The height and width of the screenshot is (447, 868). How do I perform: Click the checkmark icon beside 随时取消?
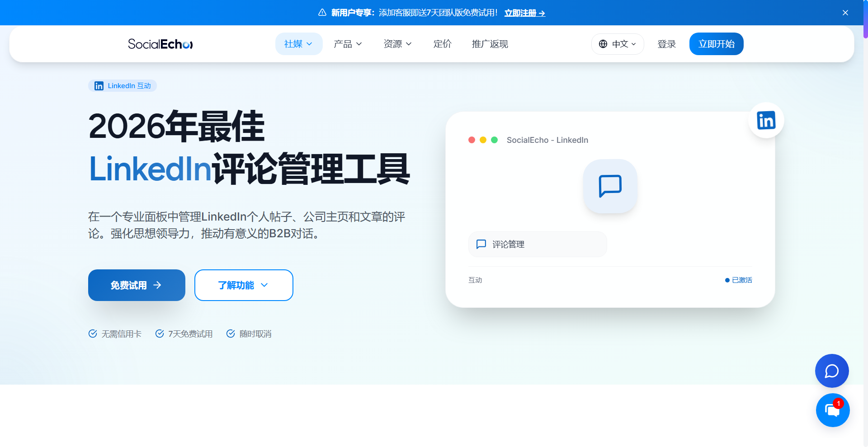click(x=231, y=334)
